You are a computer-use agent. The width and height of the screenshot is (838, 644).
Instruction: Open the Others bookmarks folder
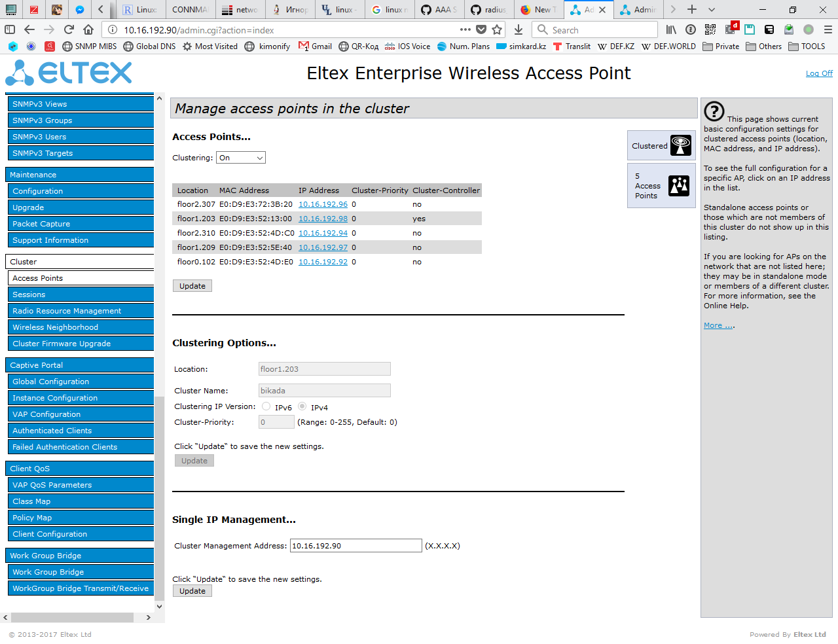763,46
